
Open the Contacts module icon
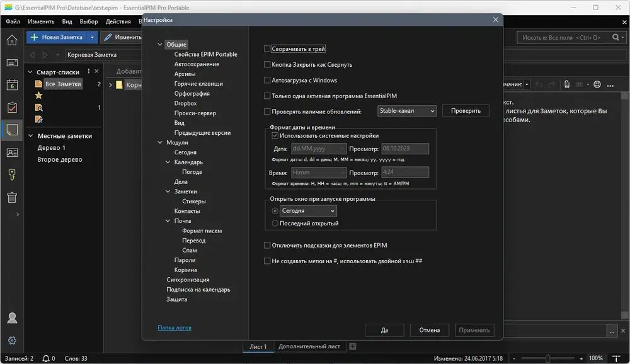tap(12, 152)
